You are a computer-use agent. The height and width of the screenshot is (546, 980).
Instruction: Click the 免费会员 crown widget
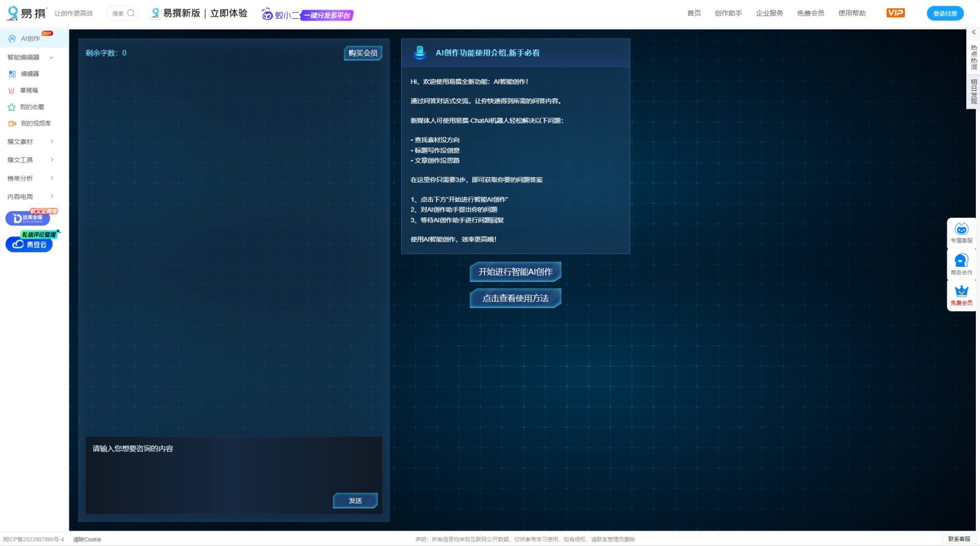point(961,295)
